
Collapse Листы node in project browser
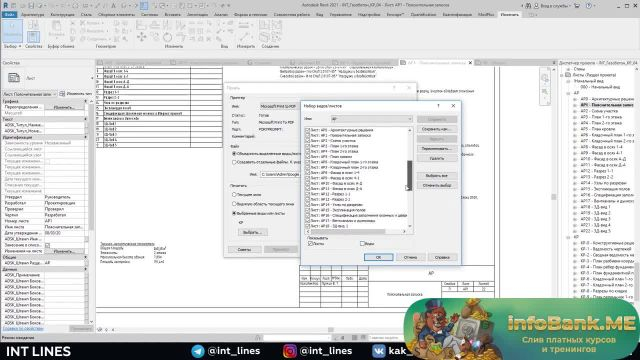(x=562, y=75)
